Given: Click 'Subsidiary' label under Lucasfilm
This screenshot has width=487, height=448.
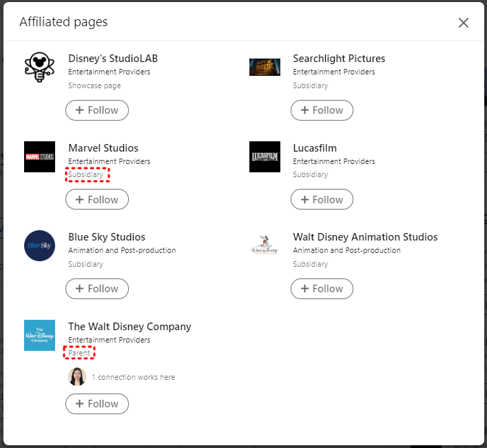Looking at the screenshot, I should (310, 174).
